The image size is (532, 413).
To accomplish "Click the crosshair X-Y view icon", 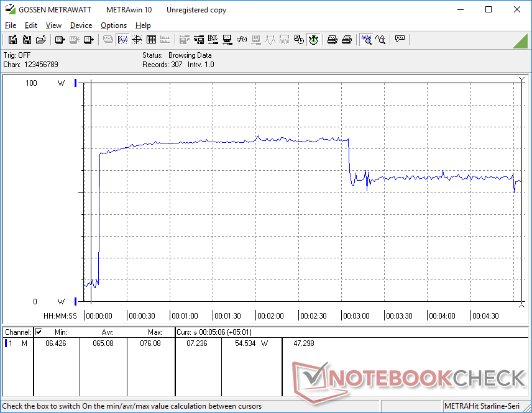I will [137, 40].
